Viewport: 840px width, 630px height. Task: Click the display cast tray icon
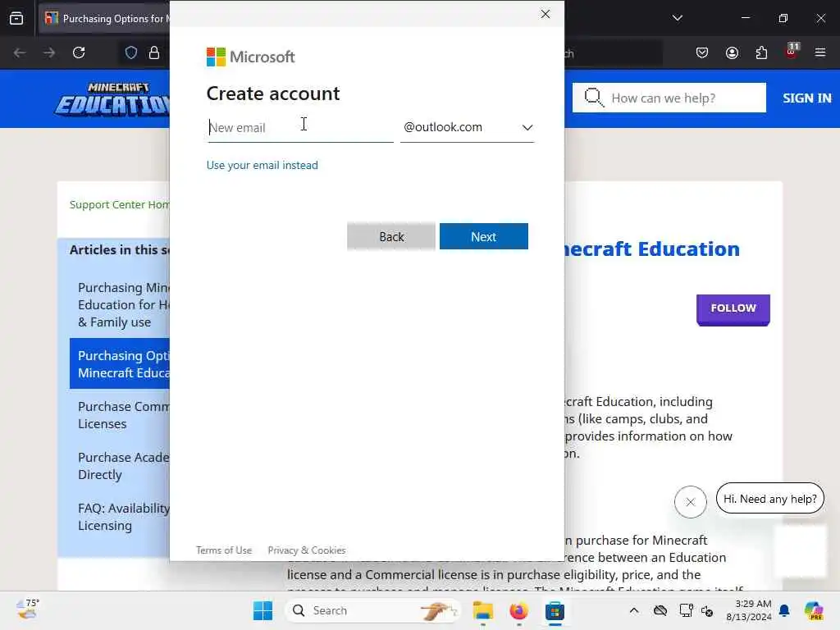[x=686, y=610]
